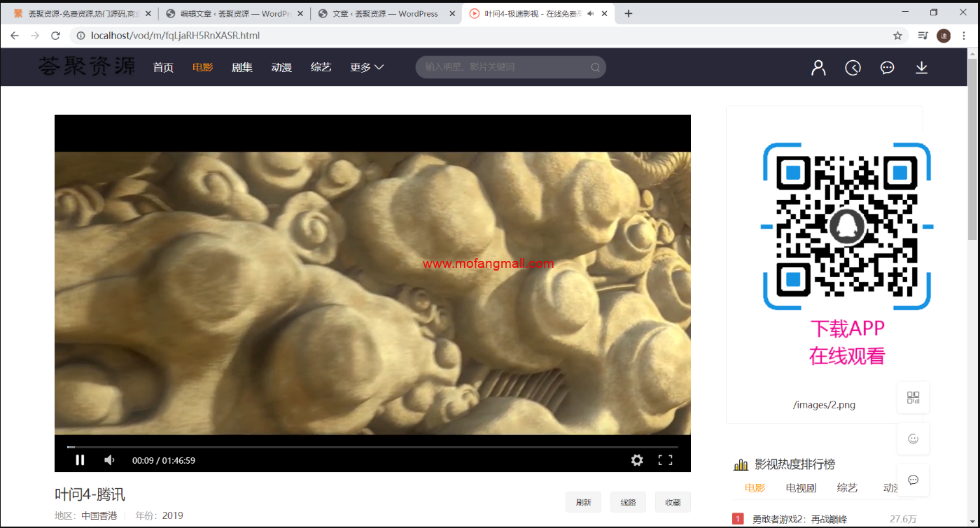Open the message bubble icon in header
980x528 pixels.
[x=887, y=67]
